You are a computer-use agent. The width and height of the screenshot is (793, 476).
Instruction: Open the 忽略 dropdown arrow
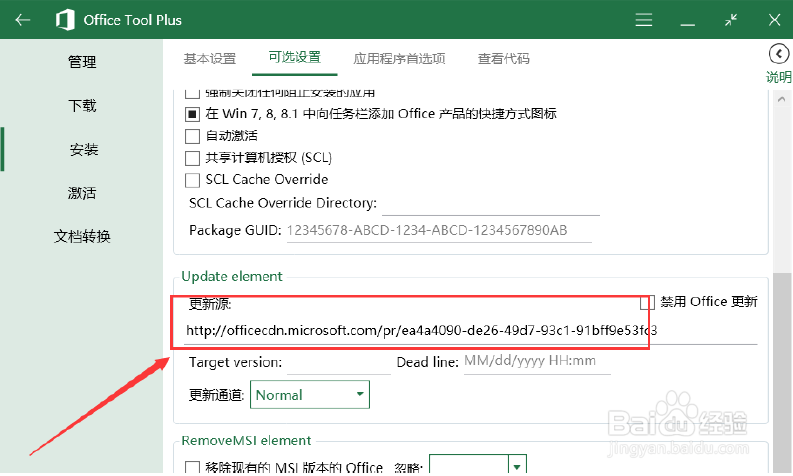click(x=517, y=466)
